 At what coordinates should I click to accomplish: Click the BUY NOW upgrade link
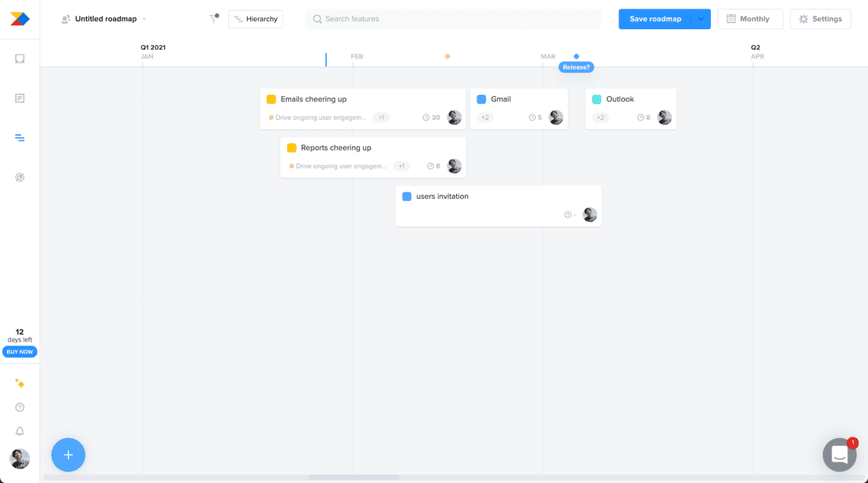19,351
